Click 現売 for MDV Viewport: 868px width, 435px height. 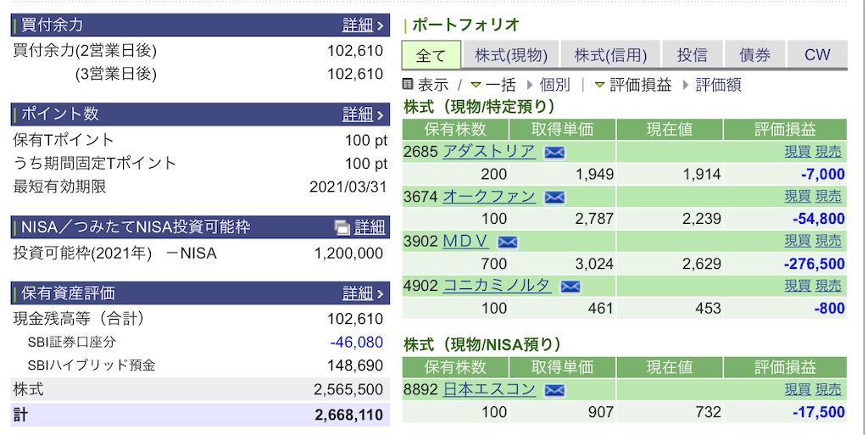(829, 242)
